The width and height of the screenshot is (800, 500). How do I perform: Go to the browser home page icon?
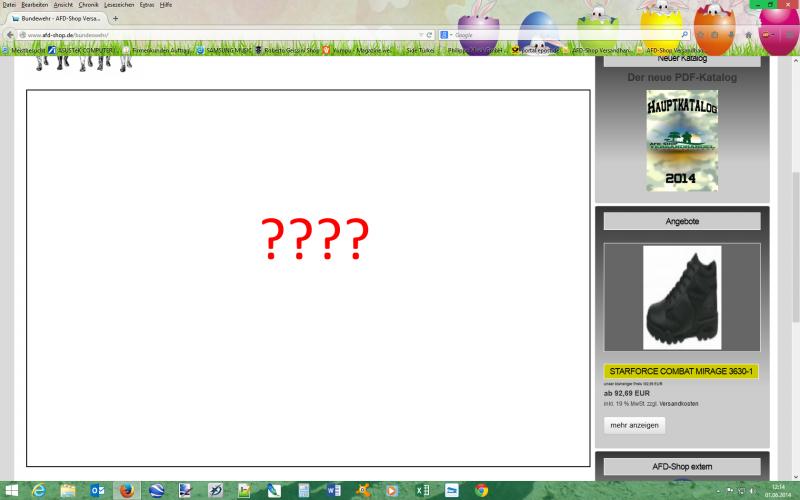pyautogui.click(x=748, y=34)
